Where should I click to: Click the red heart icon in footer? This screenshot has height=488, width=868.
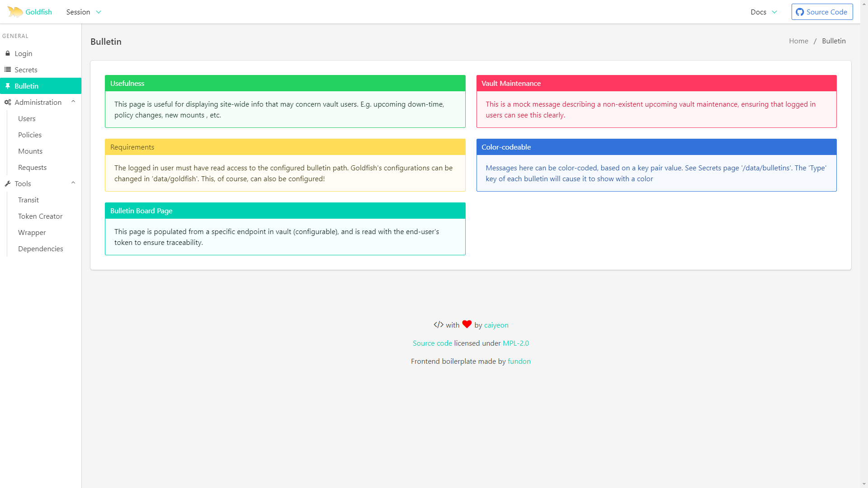(467, 324)
